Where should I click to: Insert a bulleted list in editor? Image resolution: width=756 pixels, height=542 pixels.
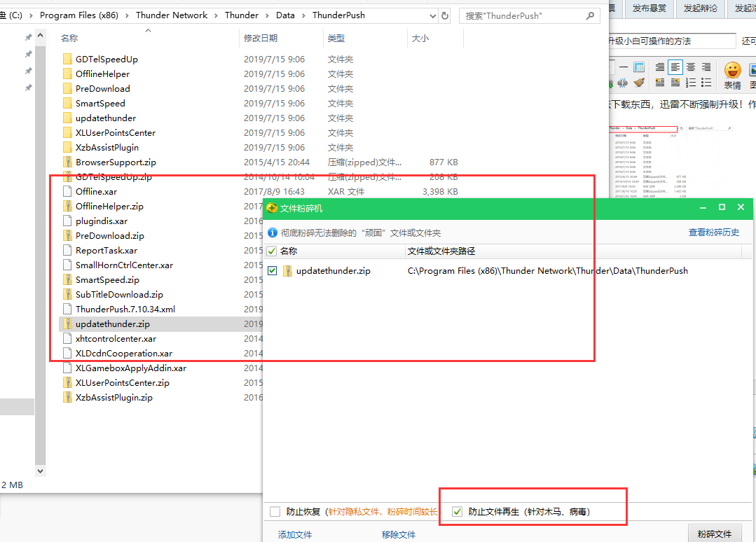tap(706, 83)
